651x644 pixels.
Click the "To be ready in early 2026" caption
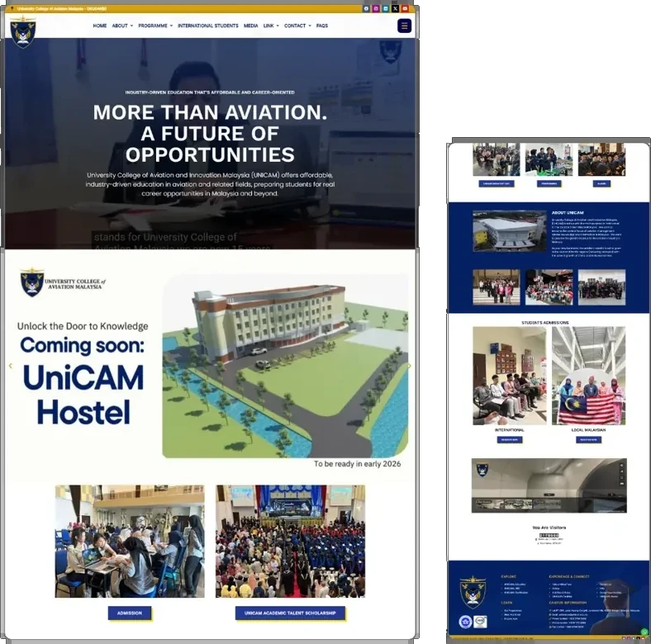[357, 464]
